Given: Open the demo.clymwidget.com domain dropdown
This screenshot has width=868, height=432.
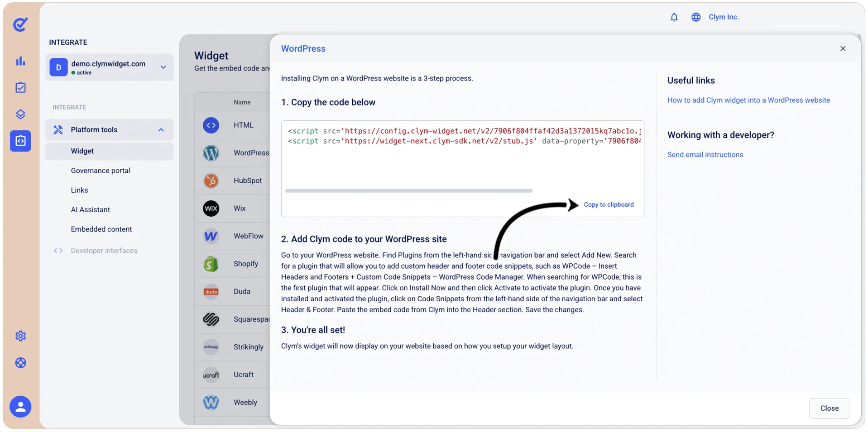Looking at the screenshot, I should pyautogui.click(x=109, y=67).
